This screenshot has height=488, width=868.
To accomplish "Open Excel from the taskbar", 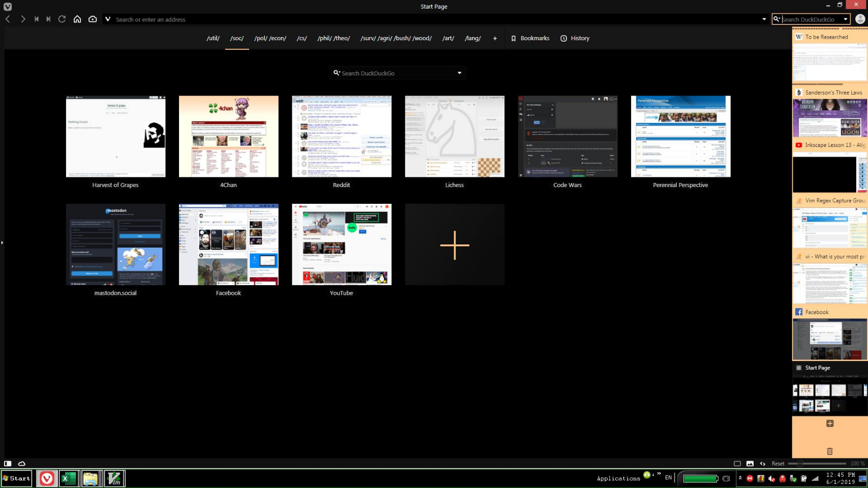I will pyautogui.click(x=69, y=478).
